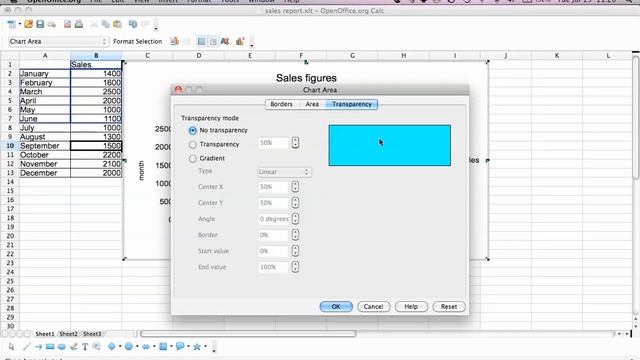Image resolution: width=640 pixels, height=360 pixels.
Task: Select the Rectangle drawing tool
Action: click(50, 347)
